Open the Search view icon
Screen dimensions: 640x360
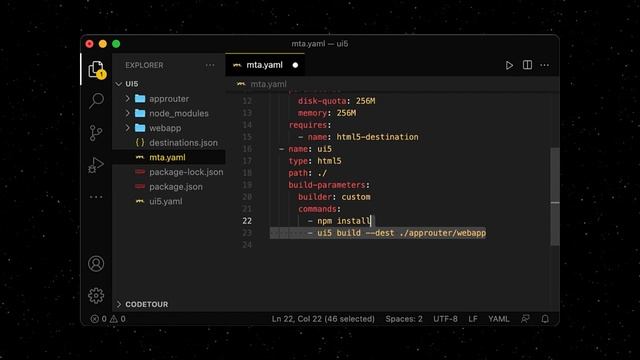pyautogui.click(x=96, y=100)
